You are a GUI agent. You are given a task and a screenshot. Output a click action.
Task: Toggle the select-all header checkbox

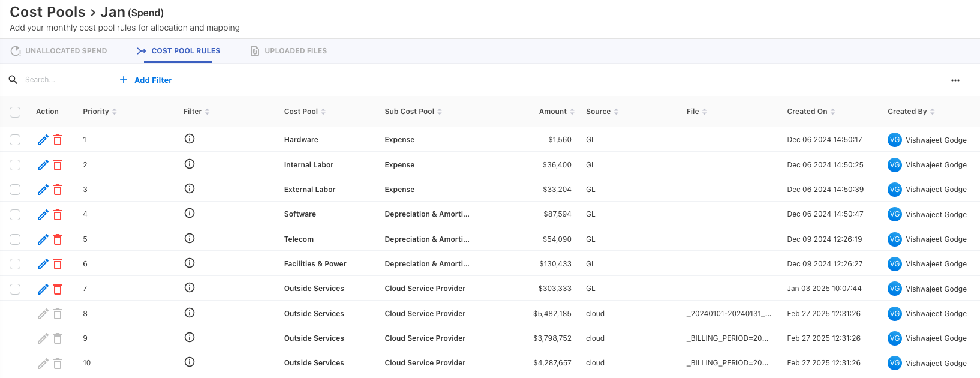[x=15, y=112]
